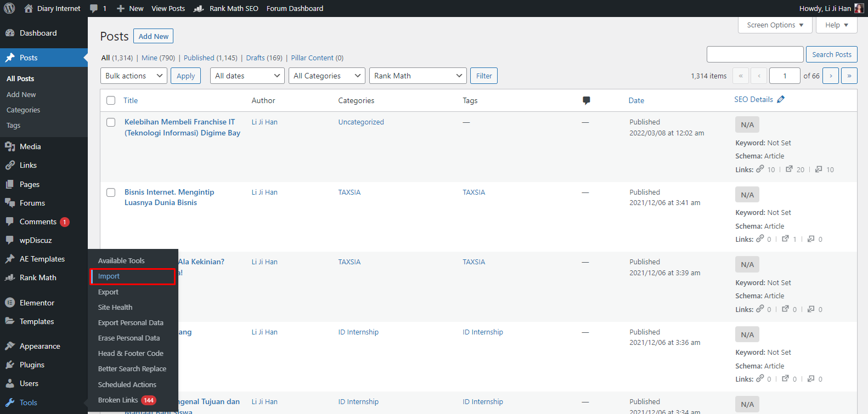Select Export in the Tools submenu
Viewport: 868px width, 414px height.
tap(108, 292)
